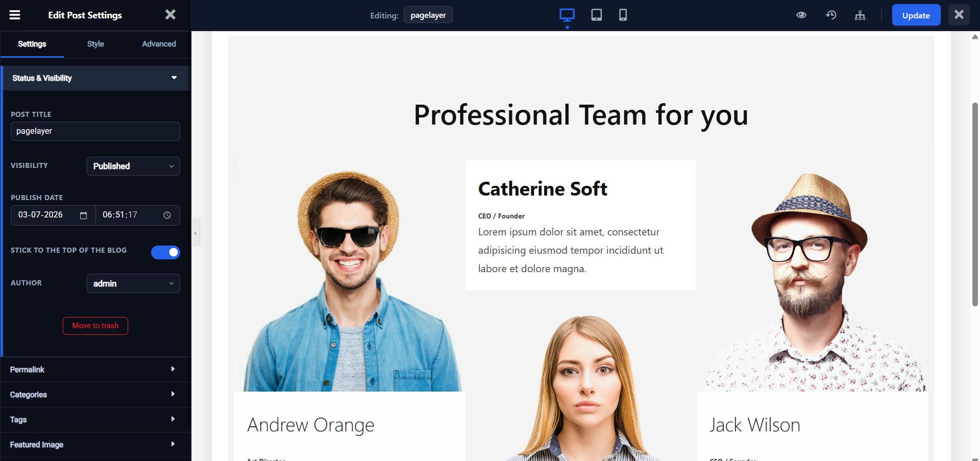
Task: Switch to mobile preview mode
Action: pos(623,15)
